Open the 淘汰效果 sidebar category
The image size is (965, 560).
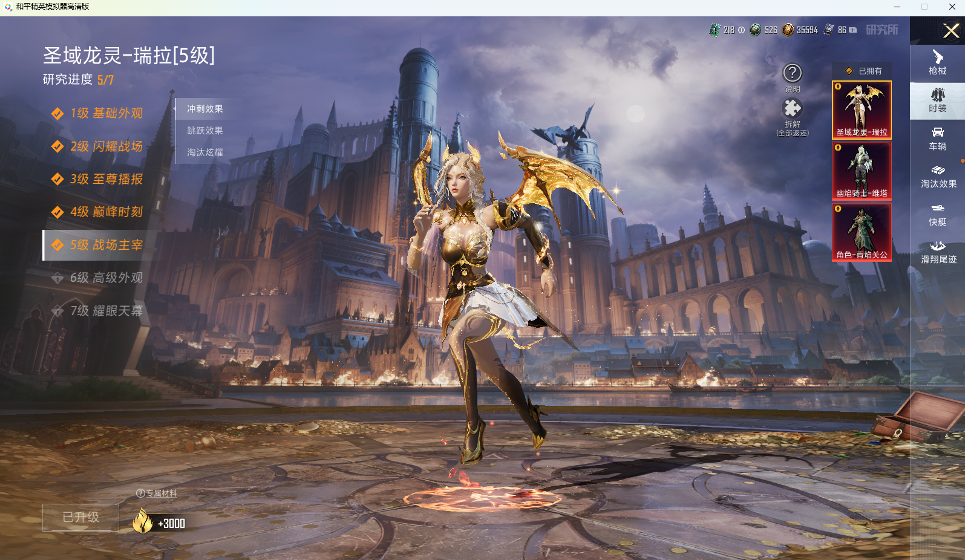(938, 175)
